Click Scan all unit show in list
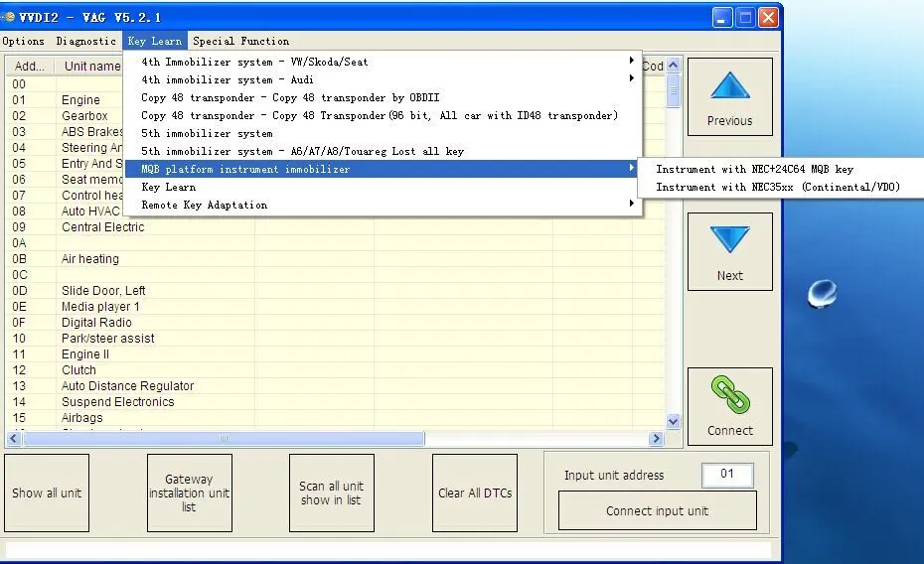Viewport: 924px width, 564px height. (x=331, y=493)
